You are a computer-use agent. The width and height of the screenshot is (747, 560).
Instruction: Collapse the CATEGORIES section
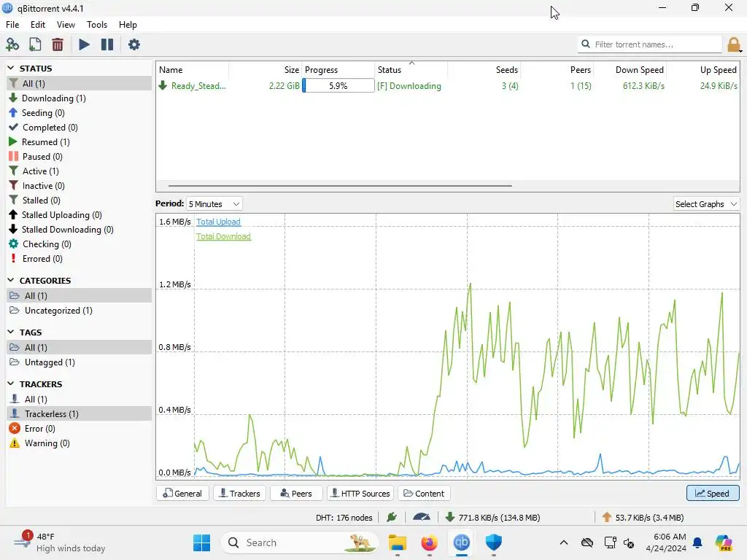[11, 281]
